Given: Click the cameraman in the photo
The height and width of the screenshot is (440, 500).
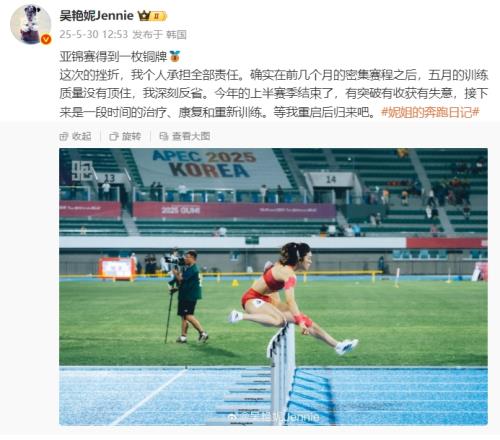Looking at the screenshot, I should coord(187,297).
